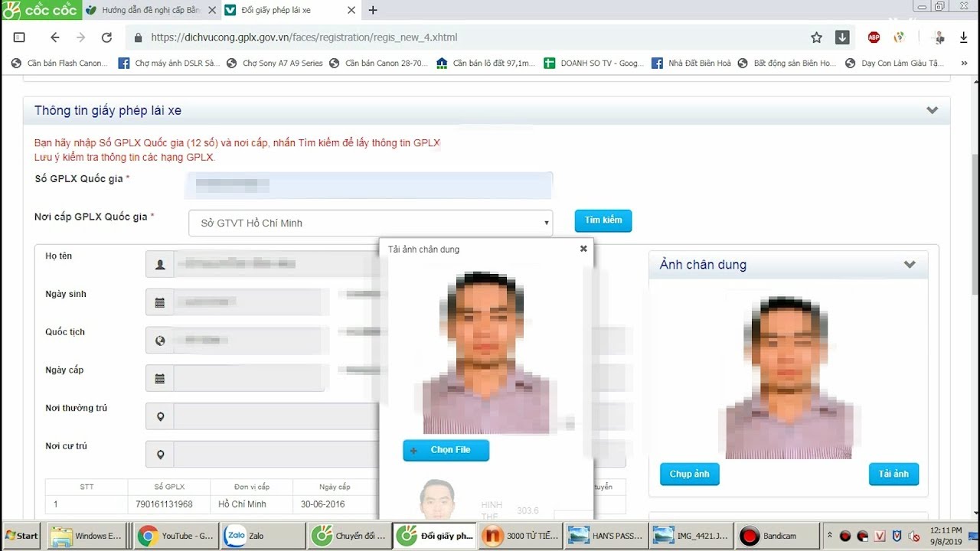Open Windows Explorer from the taskbar
The width and height of the screenshot is (980, 551).
(87, 536)
